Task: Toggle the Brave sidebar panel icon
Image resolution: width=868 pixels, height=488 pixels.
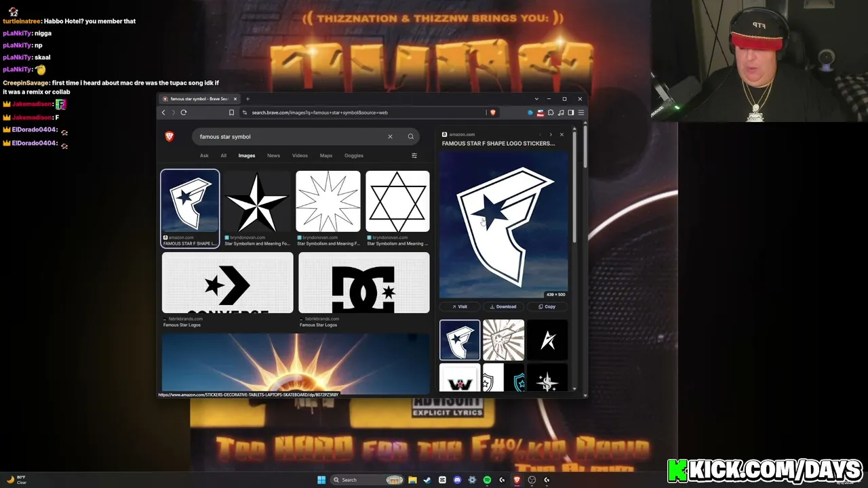Action: coord(571,113)
